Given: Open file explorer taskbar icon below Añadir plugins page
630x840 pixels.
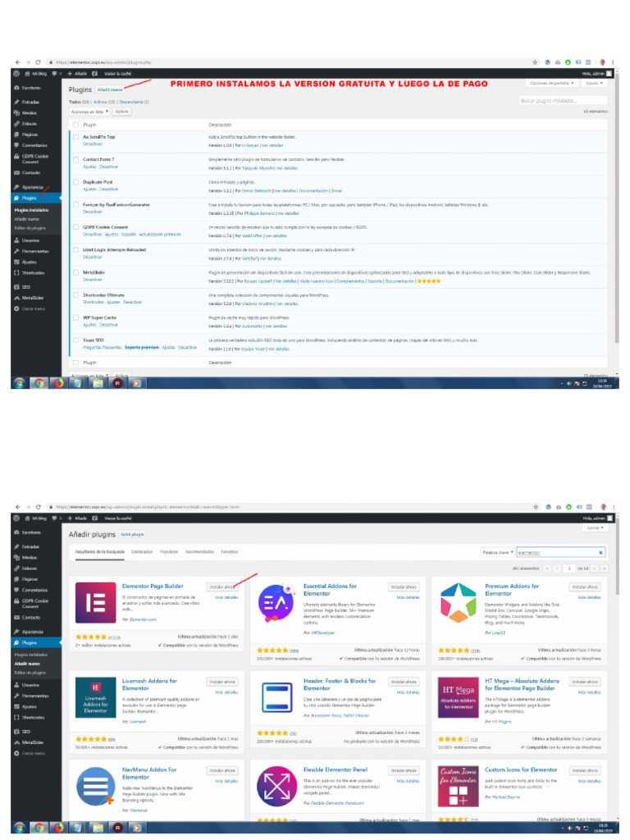Looking at the screenshot, I should click(98, 828).
